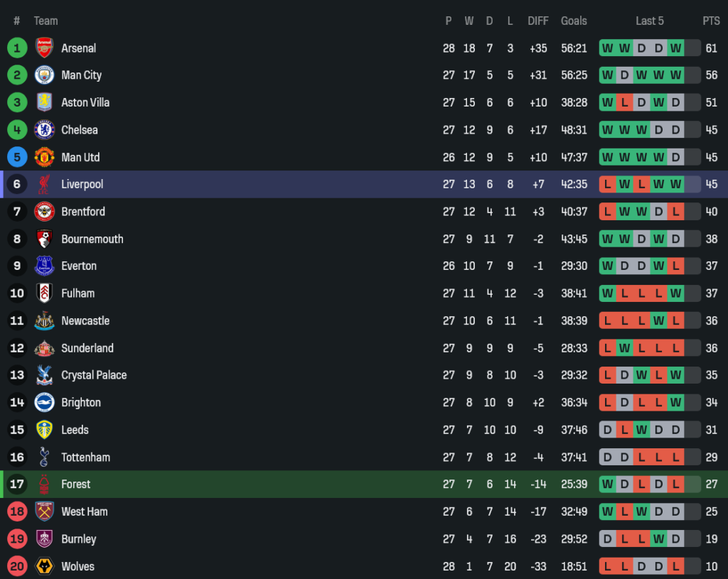Screen dimensions: 728x579
Task: Open the Brentford team link
Action: [x=83, y=212]
